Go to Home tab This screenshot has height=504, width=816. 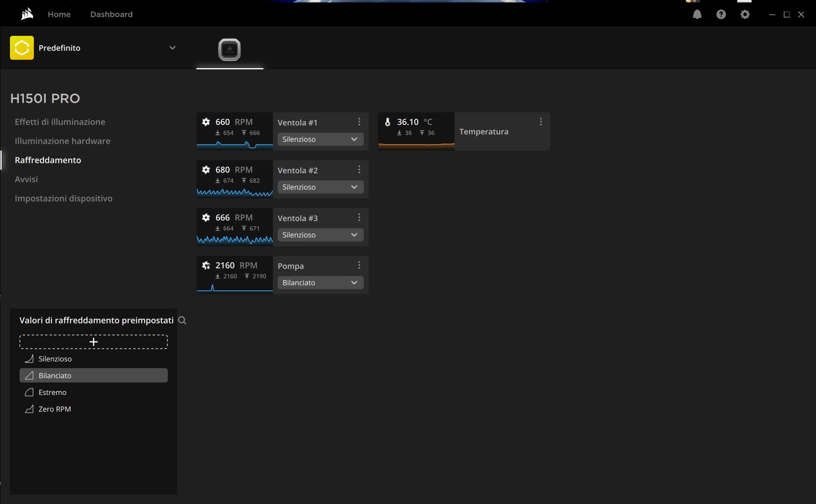pyautogui.click(x=59, y=14)
